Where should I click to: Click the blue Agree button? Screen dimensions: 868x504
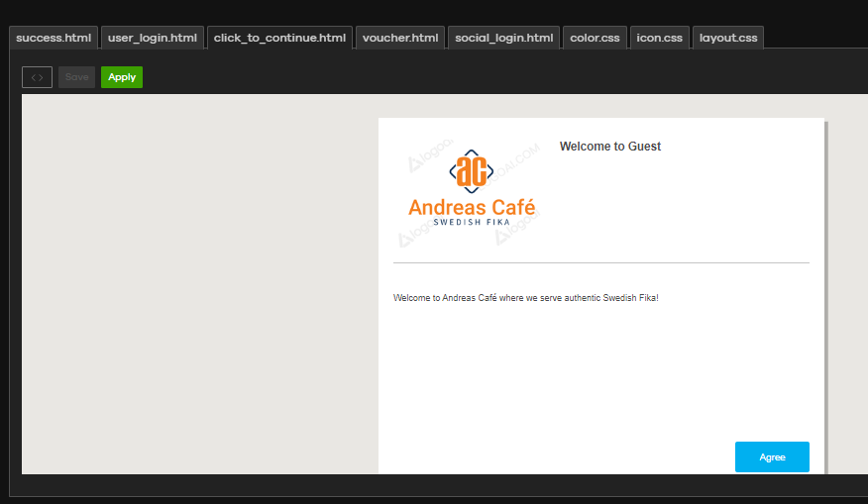click(x=772, y=457)
